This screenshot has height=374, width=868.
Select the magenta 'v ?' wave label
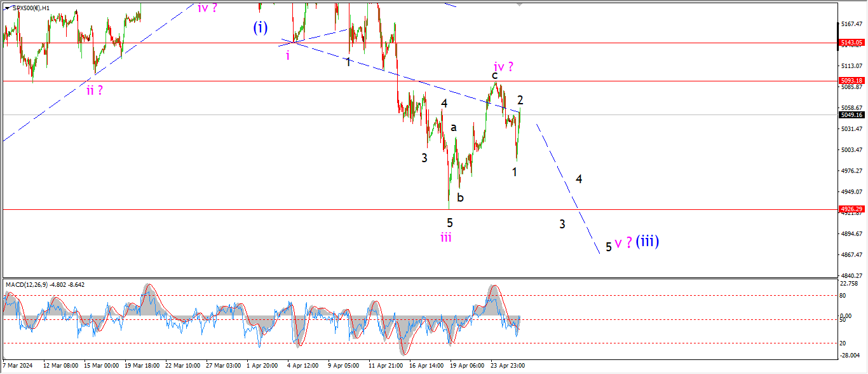(x=623, y=243)
